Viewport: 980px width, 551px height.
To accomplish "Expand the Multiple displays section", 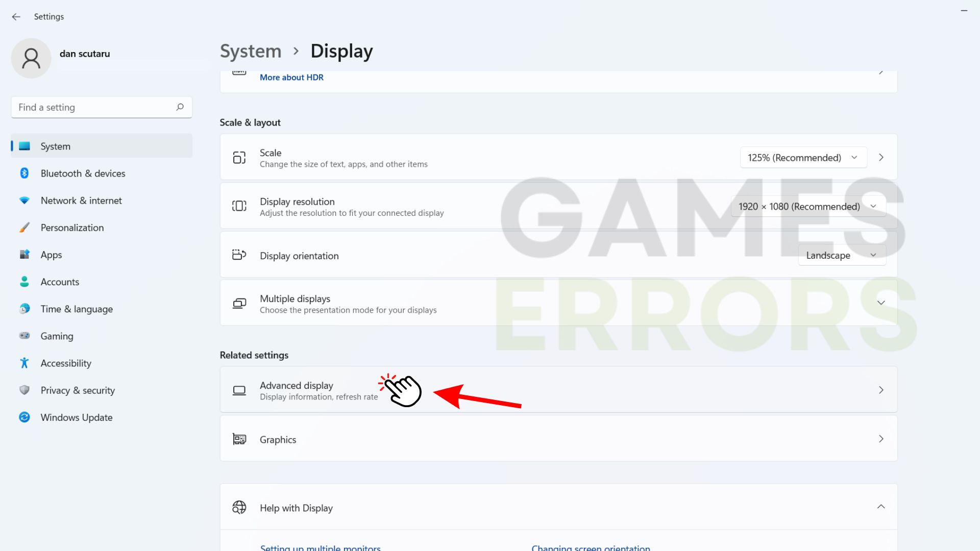I will [880, 303].
